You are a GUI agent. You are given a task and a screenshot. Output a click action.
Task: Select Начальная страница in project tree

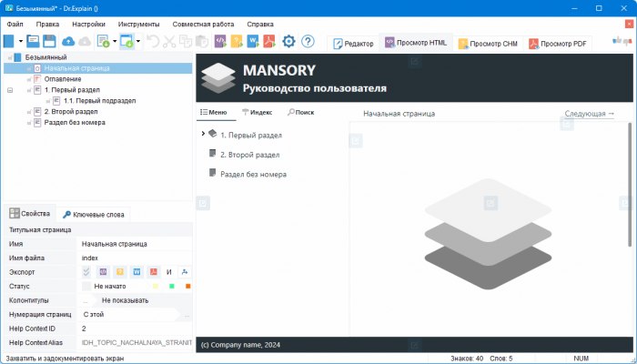coord(76,68)
